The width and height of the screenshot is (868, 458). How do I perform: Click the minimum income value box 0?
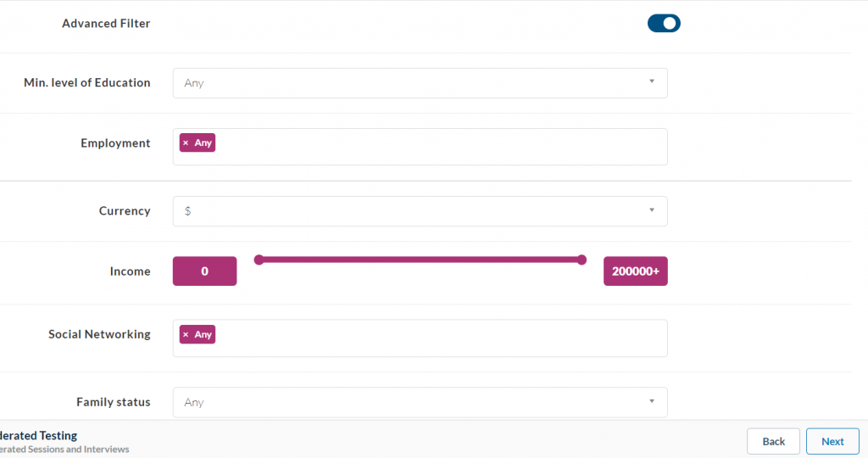pyautogui.click(x=204, y=271)
